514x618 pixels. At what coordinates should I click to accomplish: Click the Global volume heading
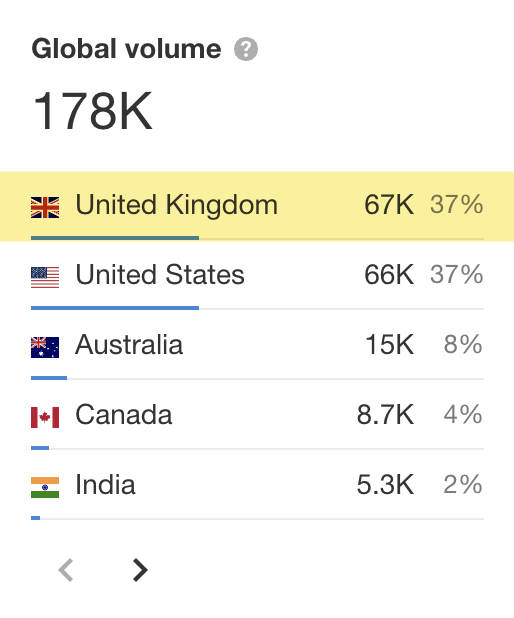[x=126, y=49]
